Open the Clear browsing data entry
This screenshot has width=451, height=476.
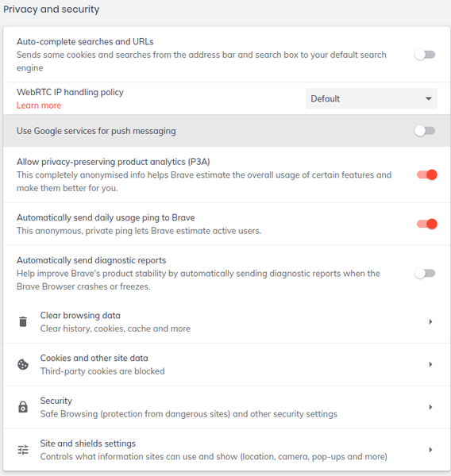227,322
